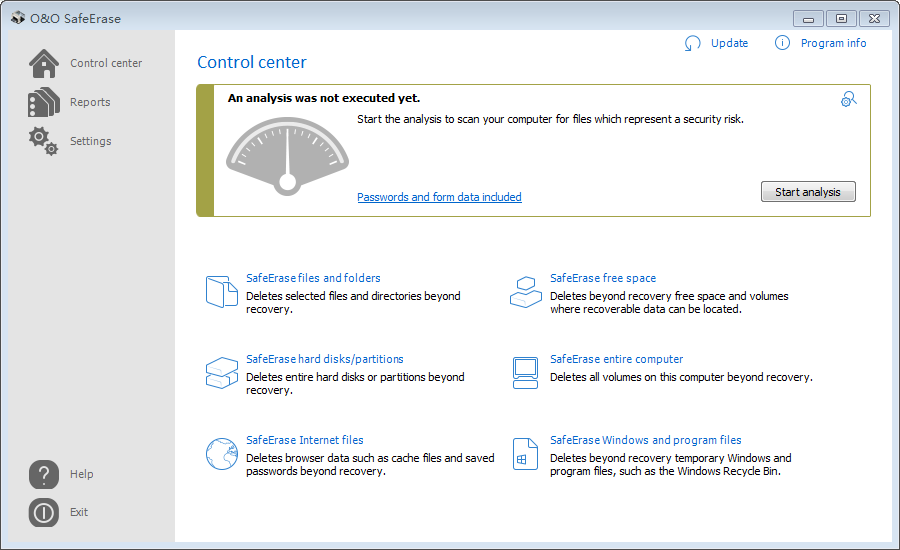
Task: Choose the Exit sidebar label
Action: point(79,512)
